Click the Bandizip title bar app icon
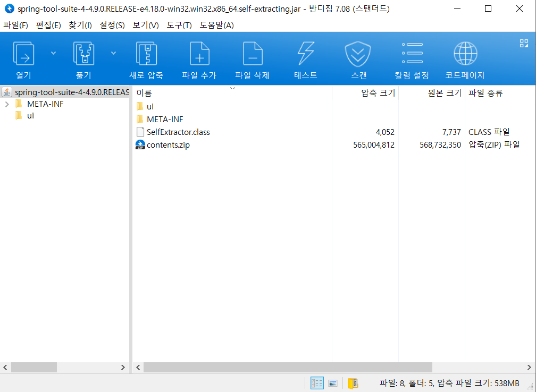The image size is (536, 392). pos(9,8)
